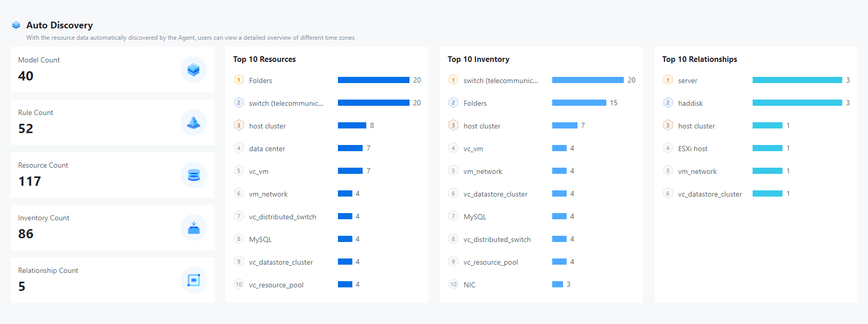Select vc_datastore_cluster in Top 10 Resources
Viewport: 868px width, 324px height.
[x=281, y=262]
